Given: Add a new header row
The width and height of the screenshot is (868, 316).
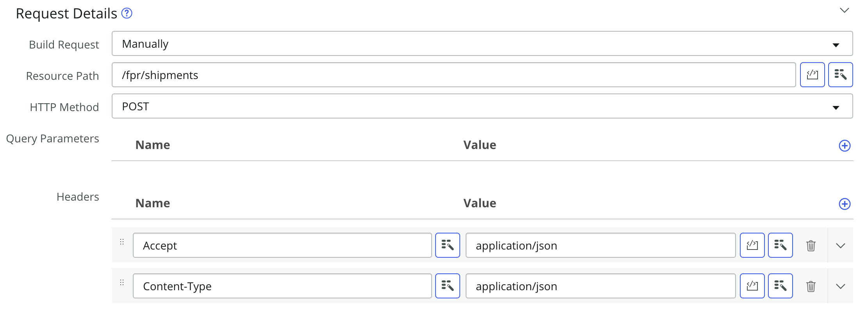Looking at the screenshot, I should tap(845, 204).
